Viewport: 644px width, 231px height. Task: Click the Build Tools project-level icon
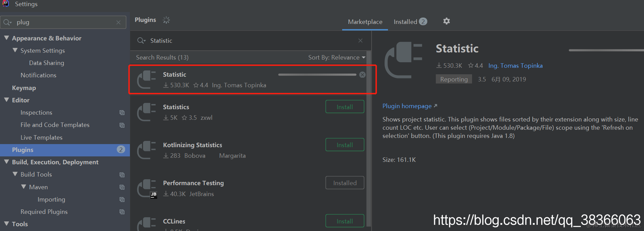[122, 175]
